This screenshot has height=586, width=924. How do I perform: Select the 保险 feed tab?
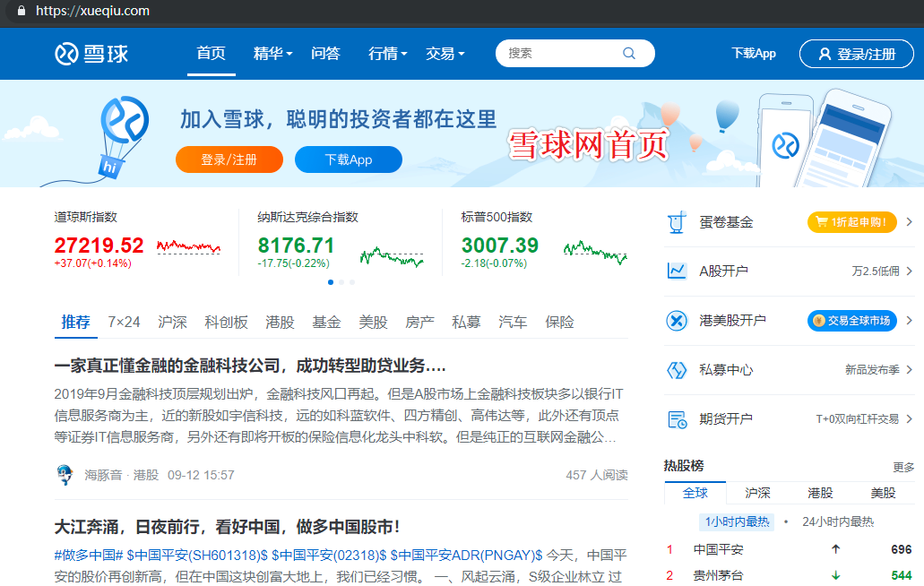tap(559, 323)
